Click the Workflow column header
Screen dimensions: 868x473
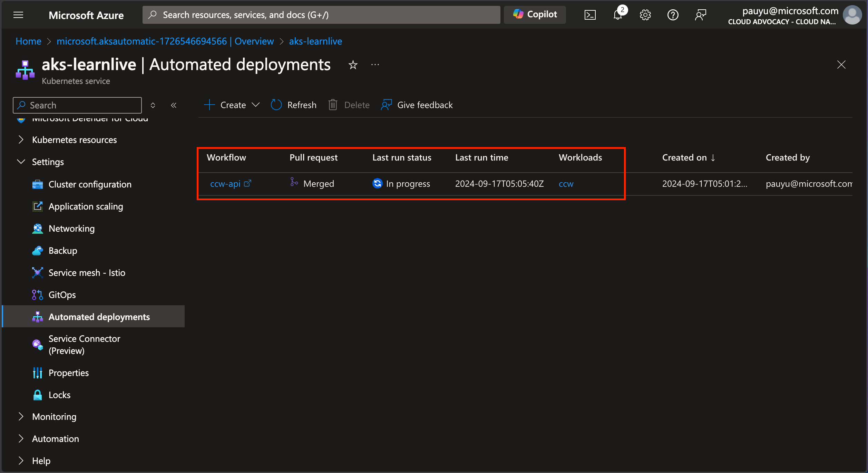click(x=226, y=158)
